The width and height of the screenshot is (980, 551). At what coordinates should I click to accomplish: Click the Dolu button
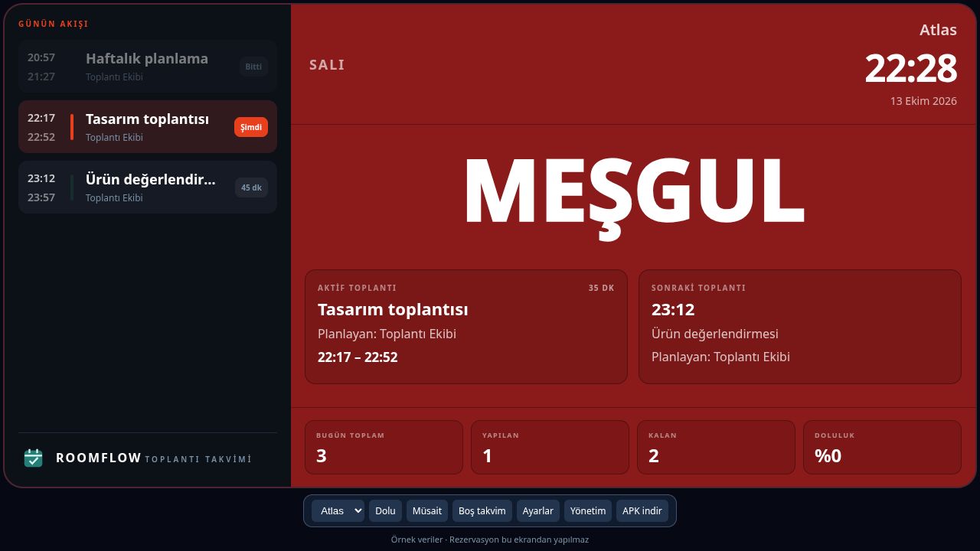pyautogui.click(x=385, y=511)
